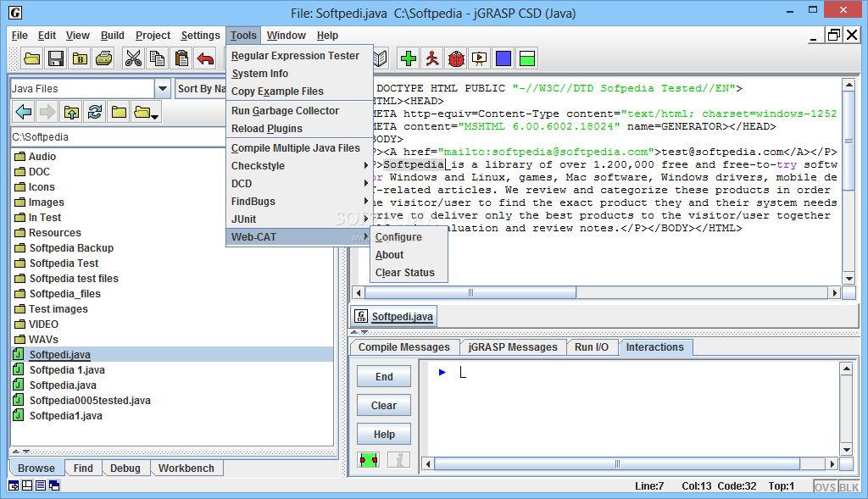This screenshot has width=868, height=499.
Task: Click the green square toolbar icon
Action: point(527,58)
